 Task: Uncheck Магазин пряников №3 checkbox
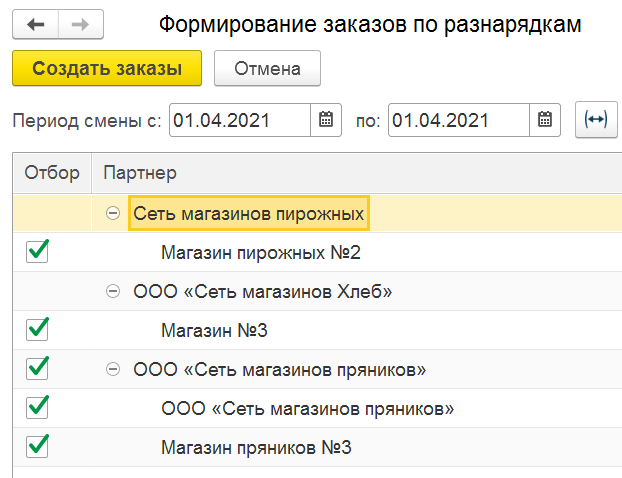(38, 445)
